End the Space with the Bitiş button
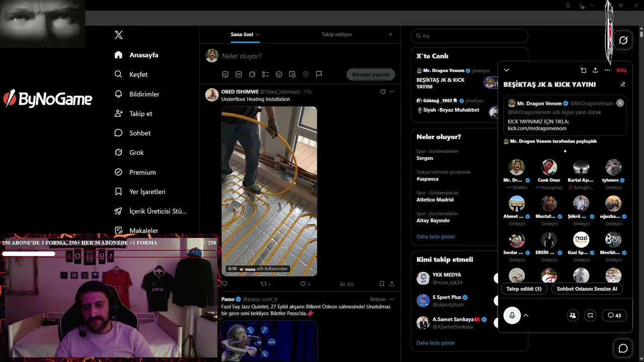Image resolution: width=644 pixels, height=362 pixels. (x=621, y=70)
